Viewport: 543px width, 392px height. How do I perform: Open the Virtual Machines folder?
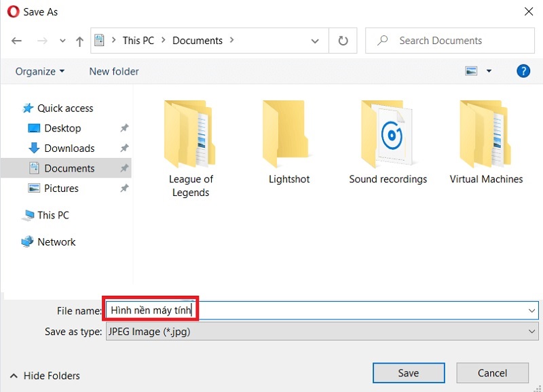click(x=486, y=141)
